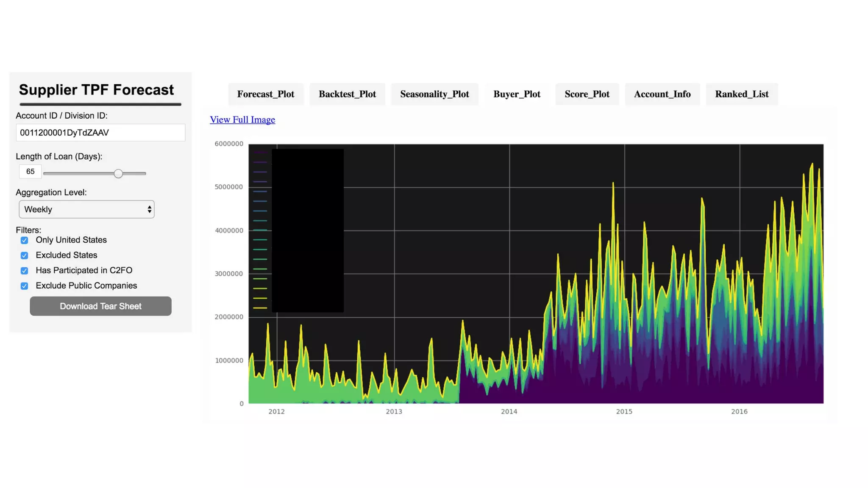Screen dimensions: 868x488
Task: Open the Seasonality_Plot tab
Action: point(434,94)
